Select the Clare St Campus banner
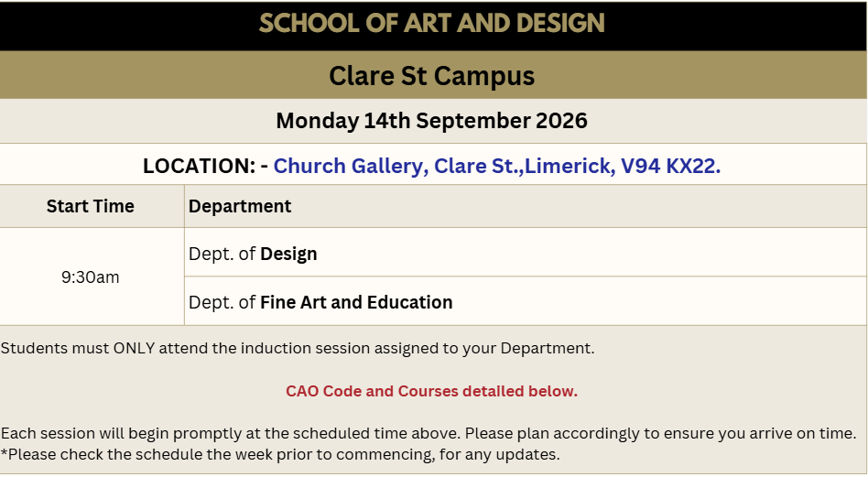The height and width of the screenshot is (477, 868). tap(432, 76)
